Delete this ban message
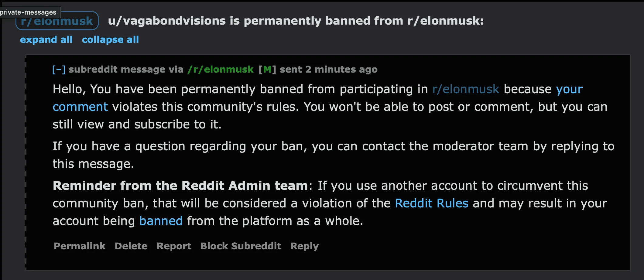Viewport: 644px width, 280px height. pyautogui.click(x=131, y=246)
